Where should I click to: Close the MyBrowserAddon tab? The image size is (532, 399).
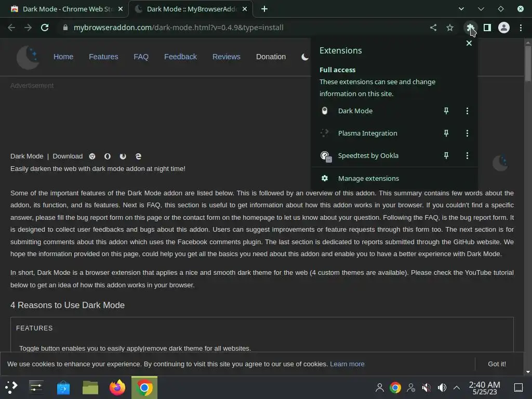click(x=245, y=9)
